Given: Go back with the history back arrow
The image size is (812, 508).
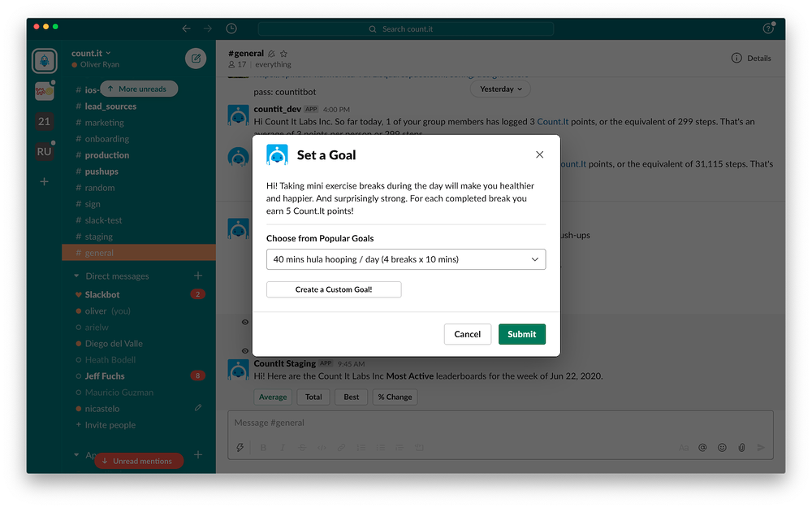Looking at the screenshot, I should (x=186, y=29).
